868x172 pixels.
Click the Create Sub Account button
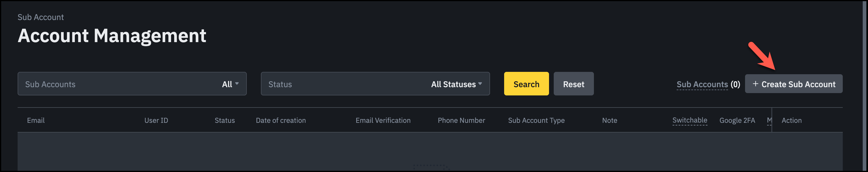tap(793, 84)
